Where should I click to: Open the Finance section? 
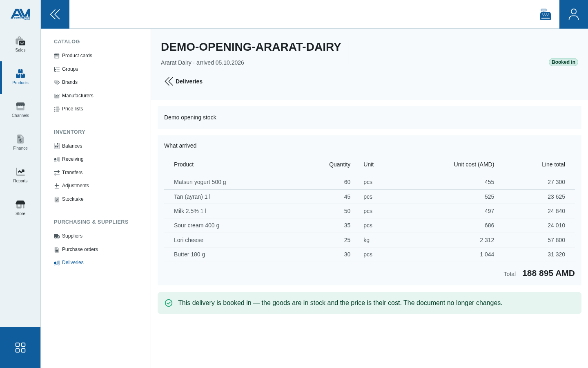click(x=20, y=143)
